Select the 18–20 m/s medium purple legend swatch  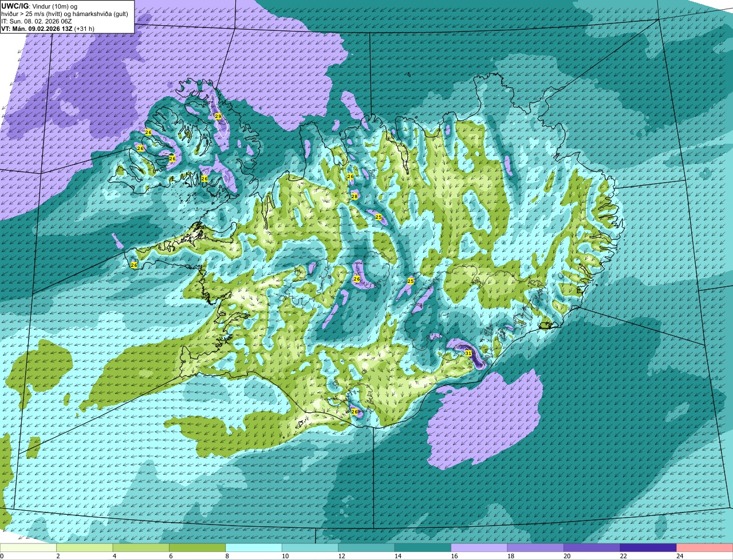point(536,547)
